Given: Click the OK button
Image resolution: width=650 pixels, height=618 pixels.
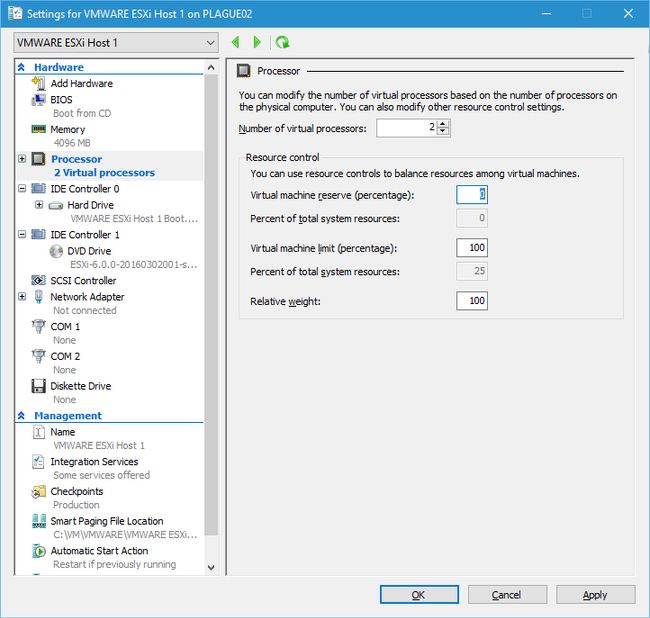Looking at the screenshot, I should pos(419,595).
